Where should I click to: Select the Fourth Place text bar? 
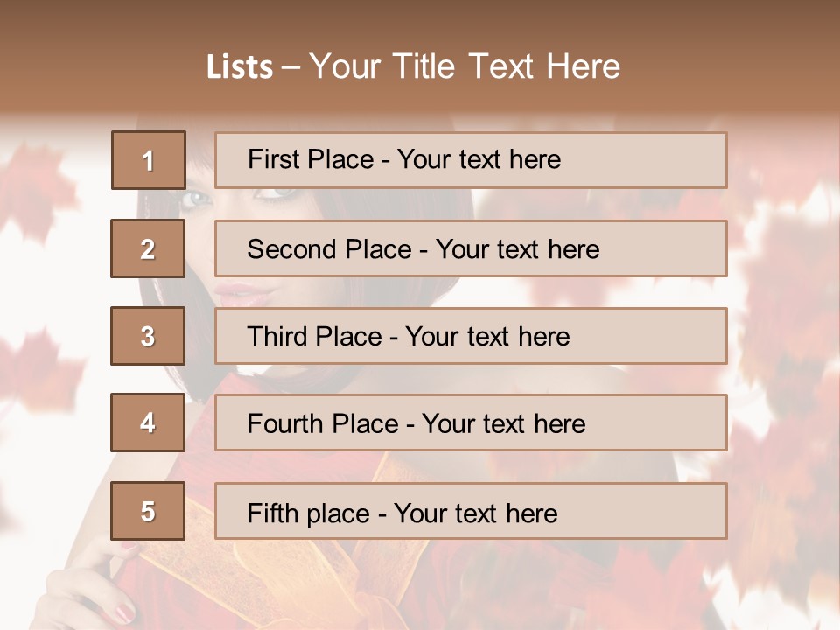point(471,423)
